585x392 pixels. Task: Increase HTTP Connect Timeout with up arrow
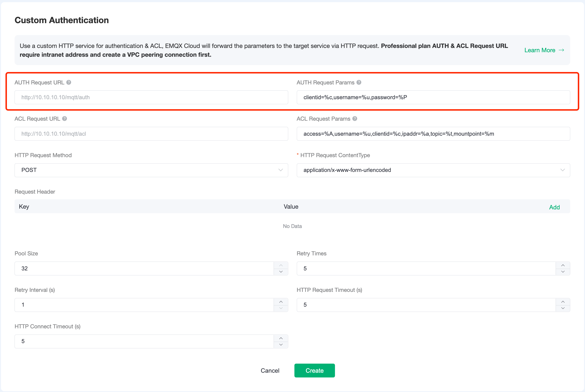point(281,338)
